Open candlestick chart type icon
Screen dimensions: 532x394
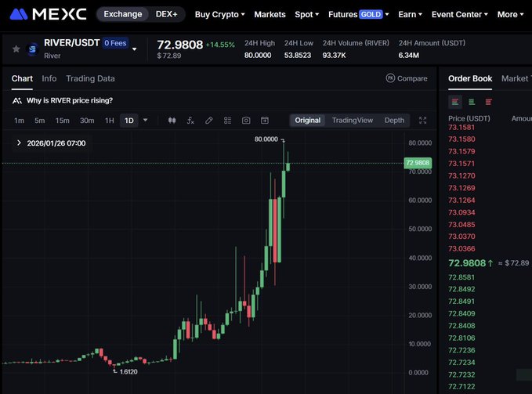coord(172,121)
